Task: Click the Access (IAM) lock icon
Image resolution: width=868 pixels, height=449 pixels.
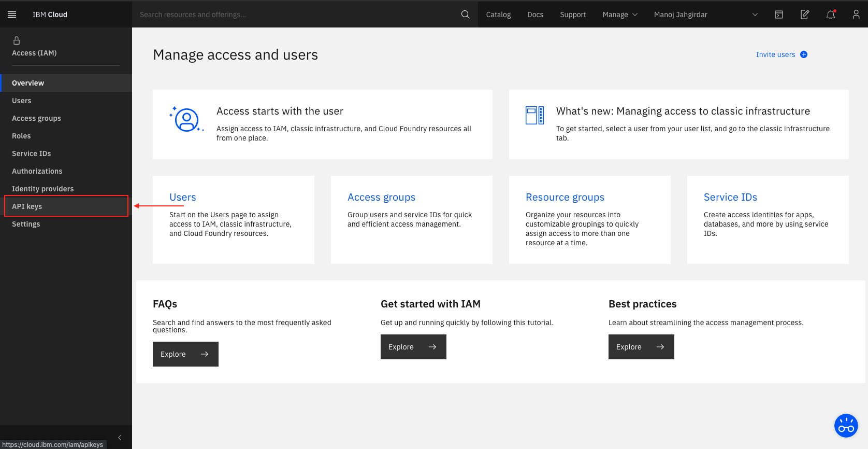Action: point(17,40)
